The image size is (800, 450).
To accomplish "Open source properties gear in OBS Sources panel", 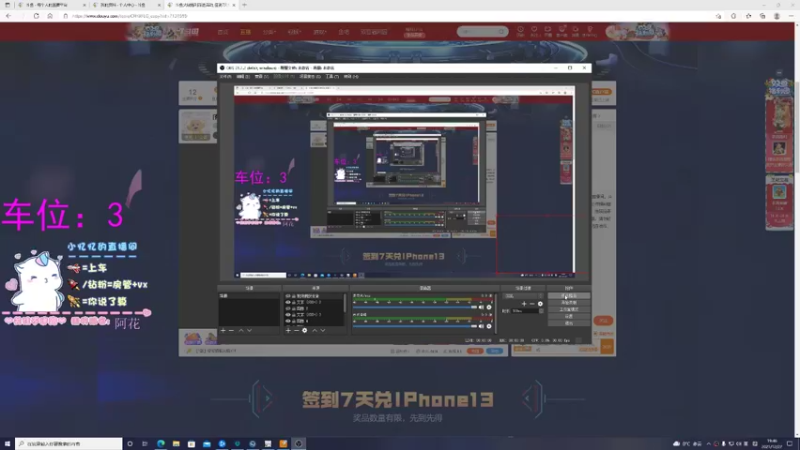I will click(x=305, y=331).
